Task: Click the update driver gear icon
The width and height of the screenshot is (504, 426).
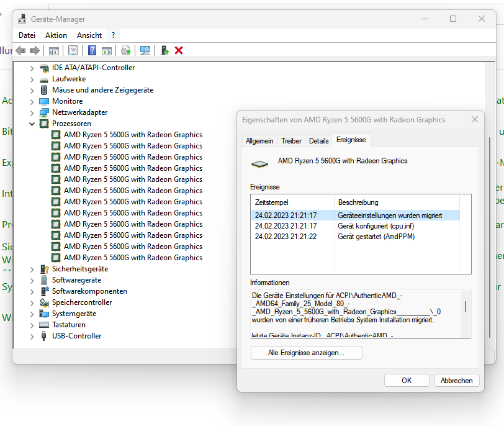Action: [x=125, y=50]
